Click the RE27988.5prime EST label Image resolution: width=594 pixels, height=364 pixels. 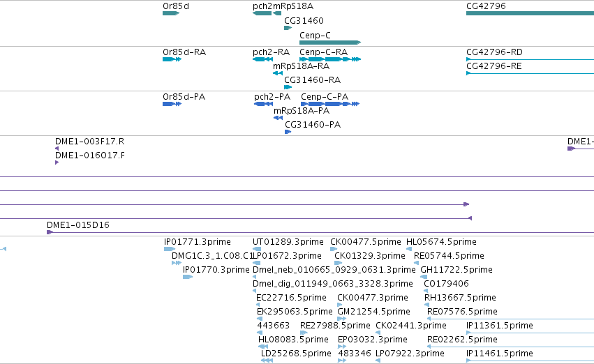[335, 326]
